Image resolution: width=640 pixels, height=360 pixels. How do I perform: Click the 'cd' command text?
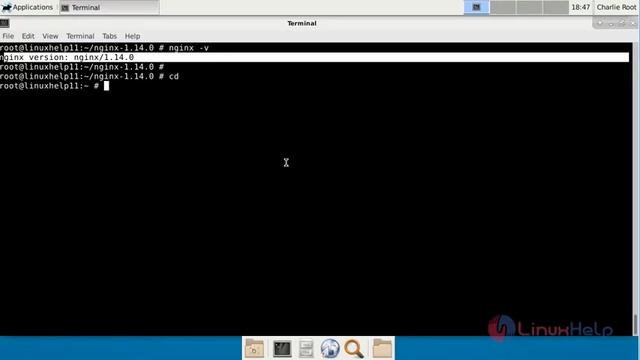(174, 76)
